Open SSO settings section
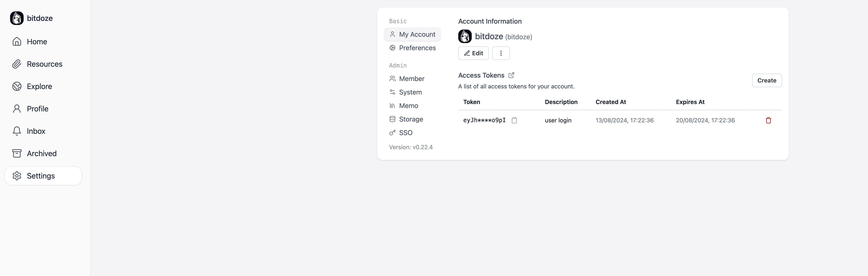This screenshot has width=868, height=276. [x=405, y=133]
